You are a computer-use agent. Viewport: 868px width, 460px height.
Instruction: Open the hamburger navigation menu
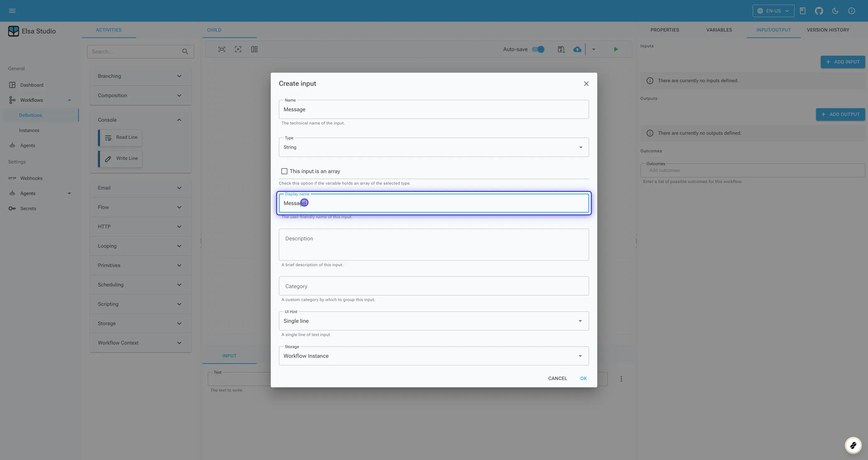tap(12, 11)
